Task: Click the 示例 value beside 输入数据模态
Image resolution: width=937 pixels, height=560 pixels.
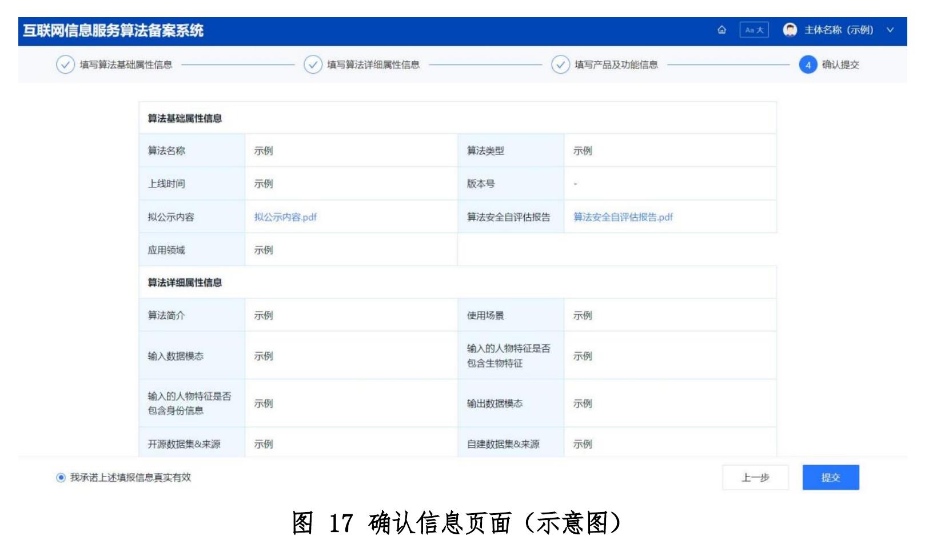Action: [x=264, y=356]
